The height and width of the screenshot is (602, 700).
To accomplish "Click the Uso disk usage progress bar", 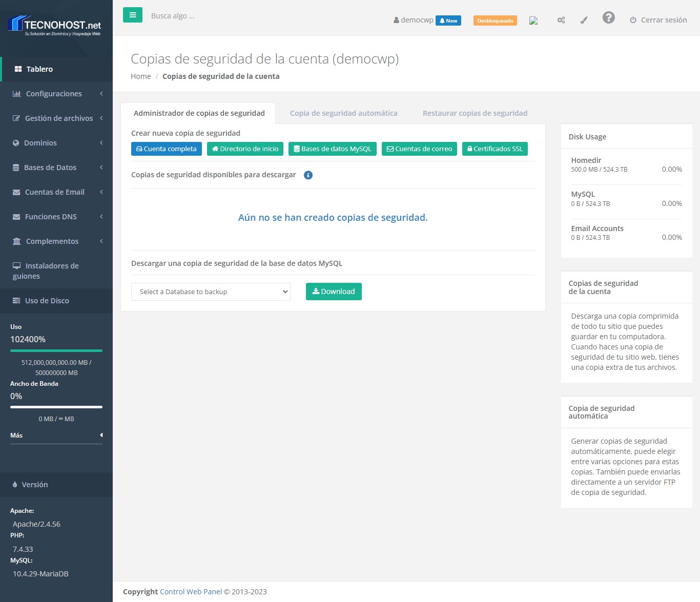I will click(56, 351).
